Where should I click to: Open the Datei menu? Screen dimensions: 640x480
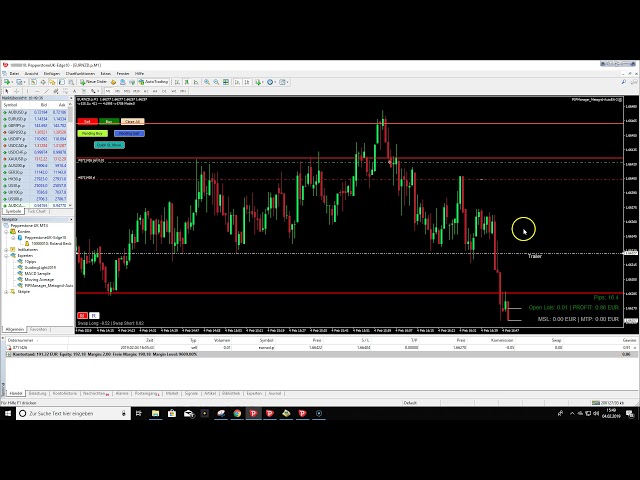(15, 73)
